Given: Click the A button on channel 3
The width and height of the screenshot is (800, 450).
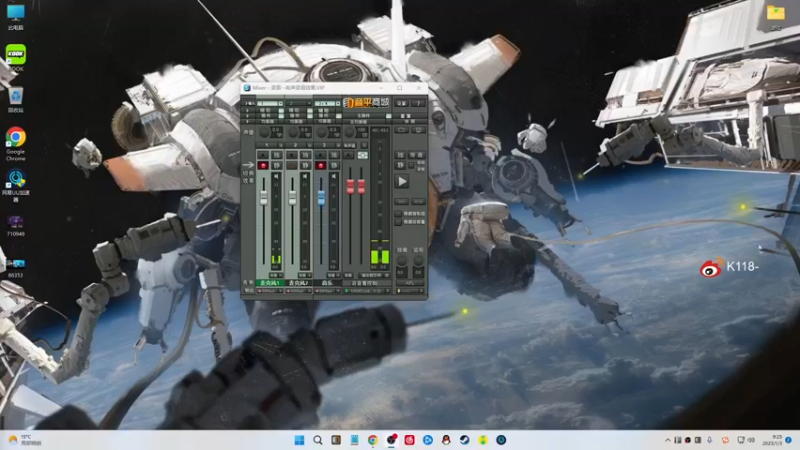Looking at the screenshot, I should tap(320, 155).
